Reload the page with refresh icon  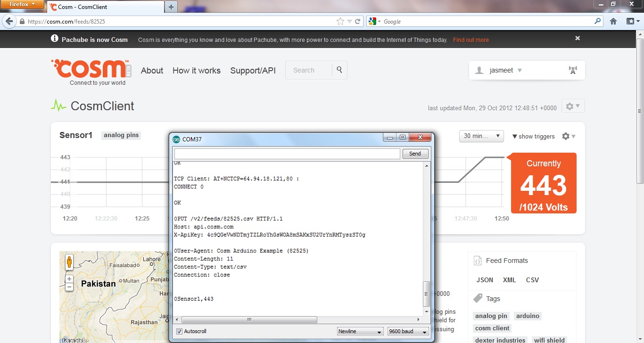click(358, 21)
